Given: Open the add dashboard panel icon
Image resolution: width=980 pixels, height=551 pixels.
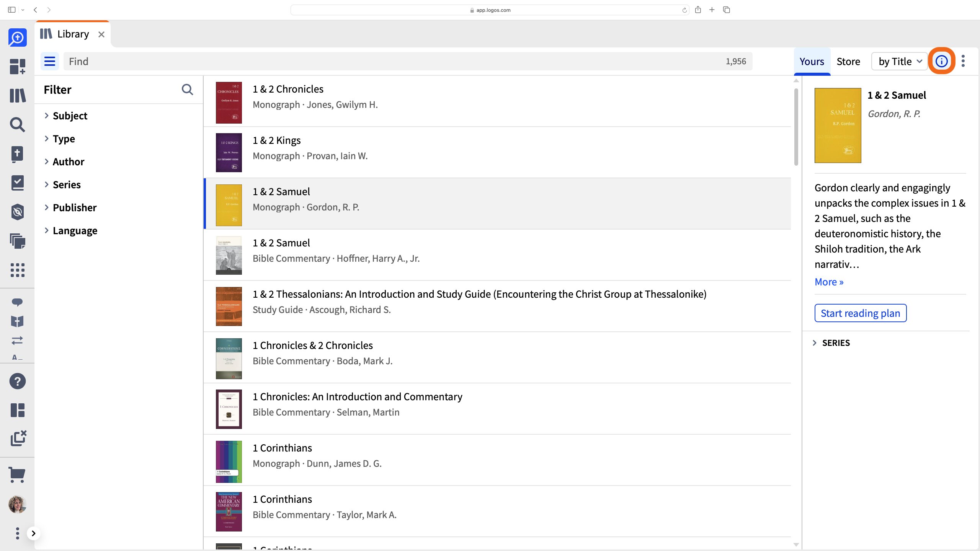Looking at the screenshot, I should (x=18, y=66).
